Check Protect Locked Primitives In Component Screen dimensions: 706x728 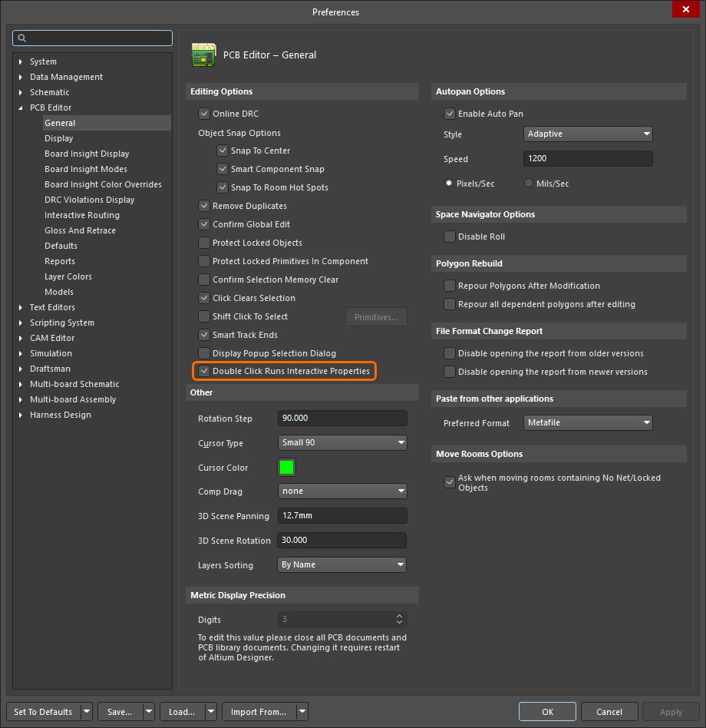204,261
